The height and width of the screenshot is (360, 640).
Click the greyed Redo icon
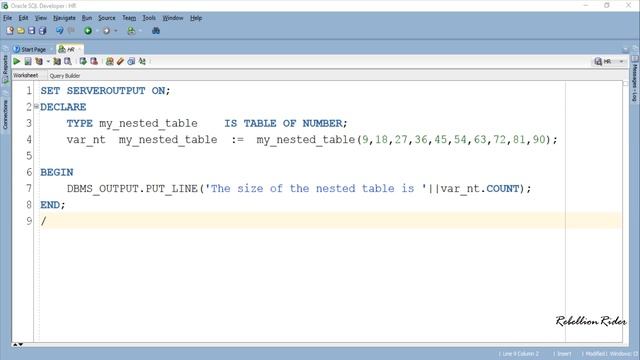pyautogui.click(x=71, y=31)
